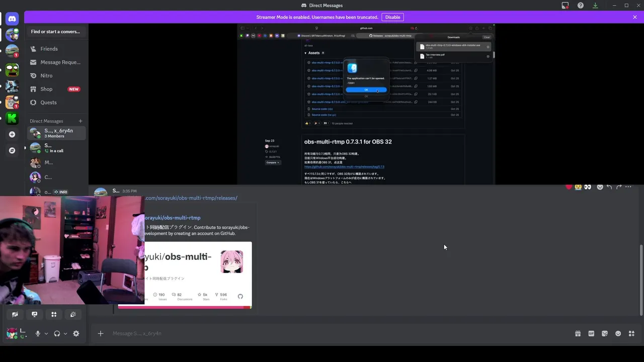Open group DM with 3 Members

(x=56, y=133)
